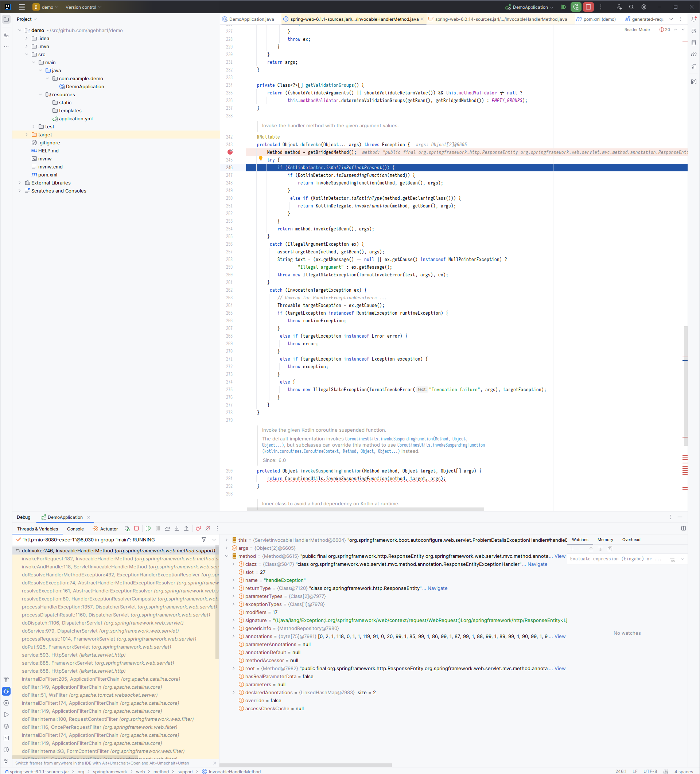Open Build hammer tool window icon
700x774 pixels.
point(6,680)
